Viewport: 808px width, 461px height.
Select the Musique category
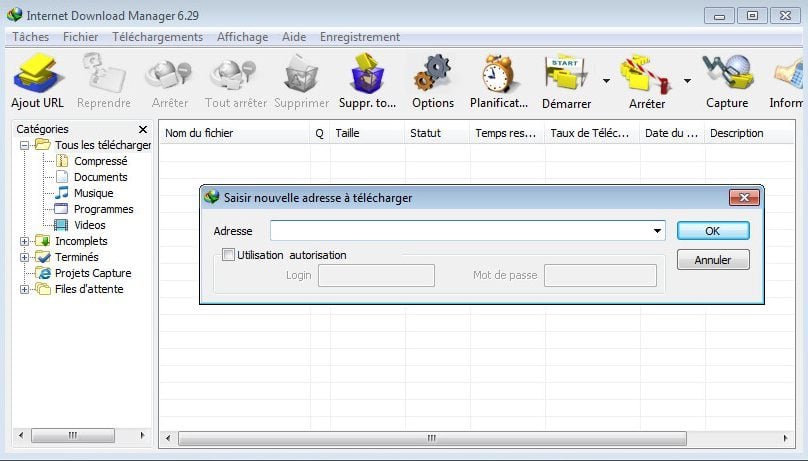coord(93,193)
